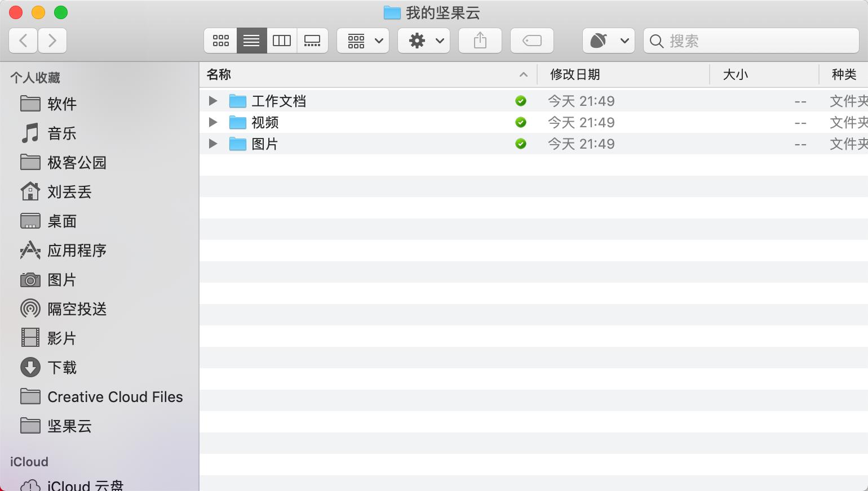Open the gear action menu
The height and width of the screenshot is (491, 868).
(424, 41)
